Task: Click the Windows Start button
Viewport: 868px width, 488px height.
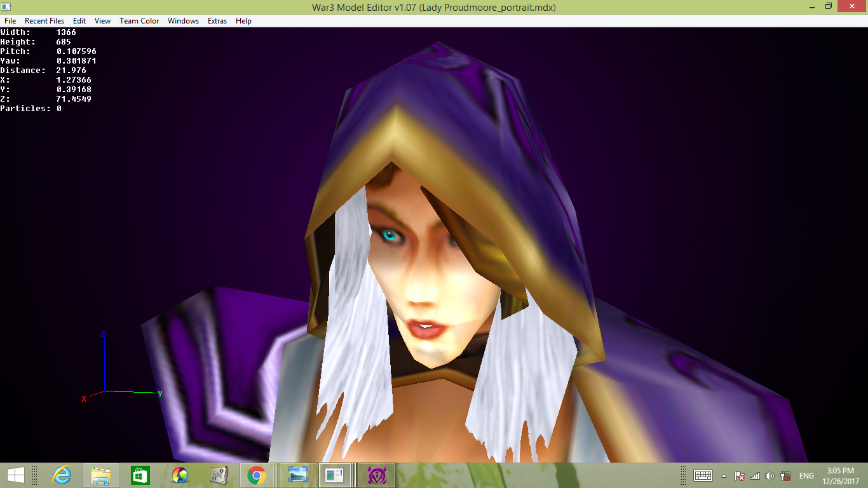Action: pos(16,475)
